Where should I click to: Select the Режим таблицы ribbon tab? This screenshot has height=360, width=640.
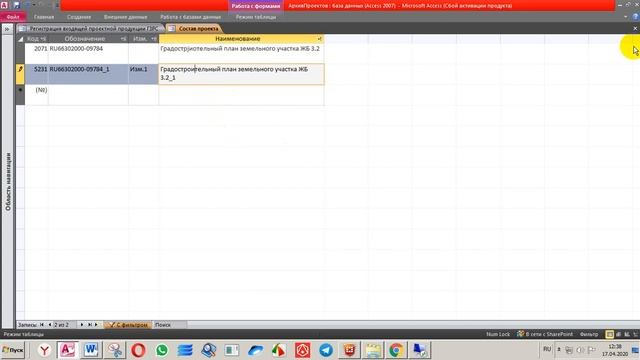256,17
